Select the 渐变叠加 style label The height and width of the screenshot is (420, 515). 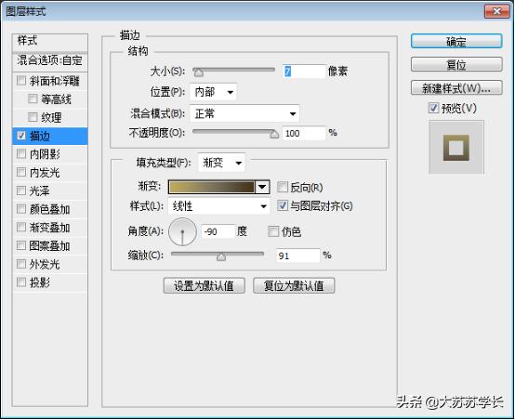(x=49, y=228)
